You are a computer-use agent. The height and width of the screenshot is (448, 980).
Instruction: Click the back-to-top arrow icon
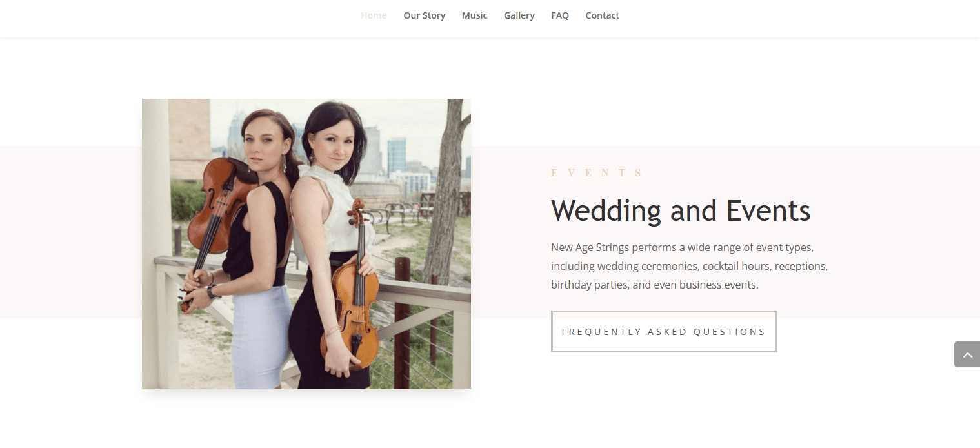tap(967, 354)
